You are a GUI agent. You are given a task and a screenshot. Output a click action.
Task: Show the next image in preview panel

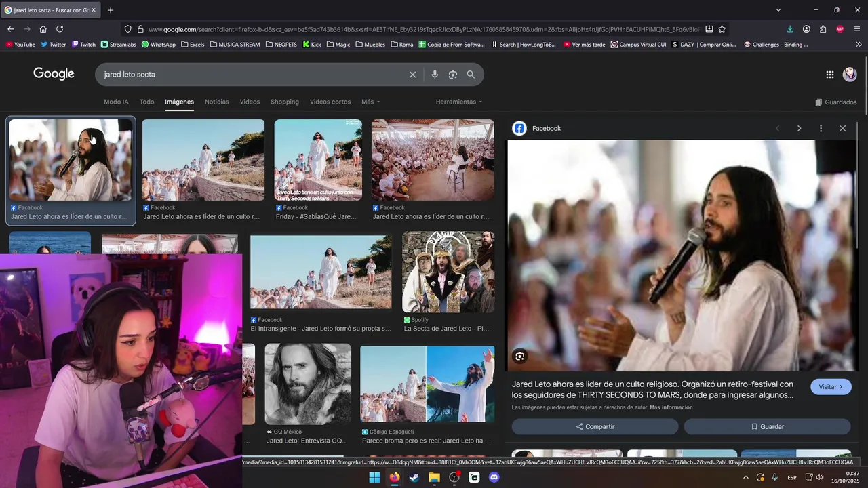tap(799, 128)
